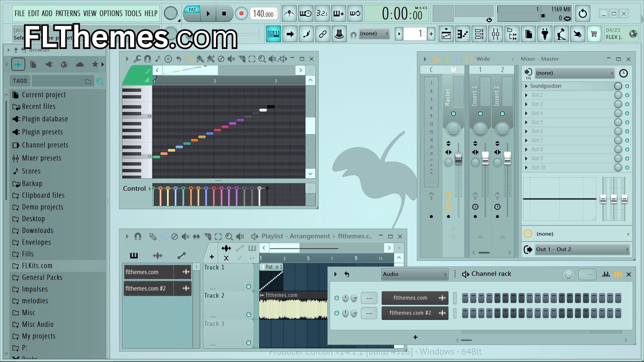The width and height of the screenshot is (644, 362).
Task: Mute Insert 2 mixer track
Action: pyautogui.click(x=502, y=114)
